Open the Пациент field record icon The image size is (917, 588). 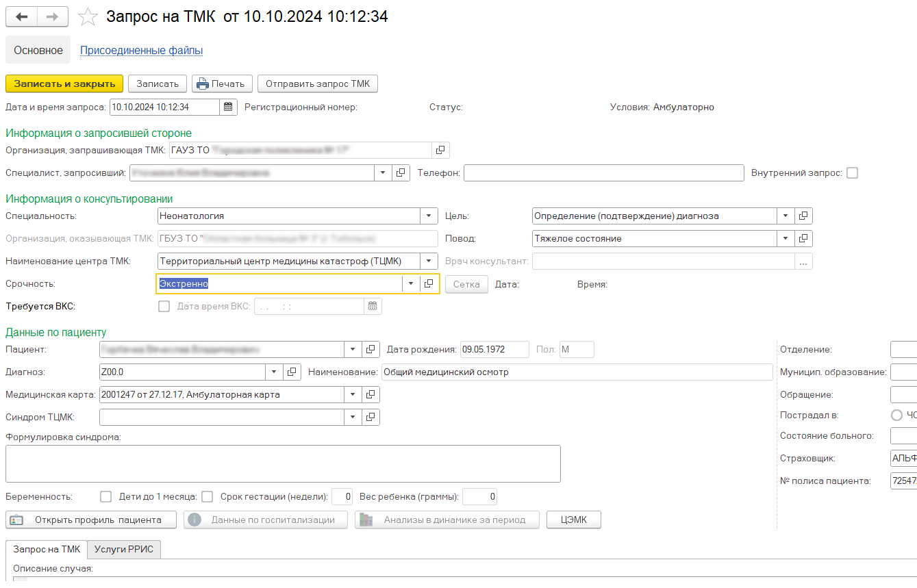tap(370, 350)
